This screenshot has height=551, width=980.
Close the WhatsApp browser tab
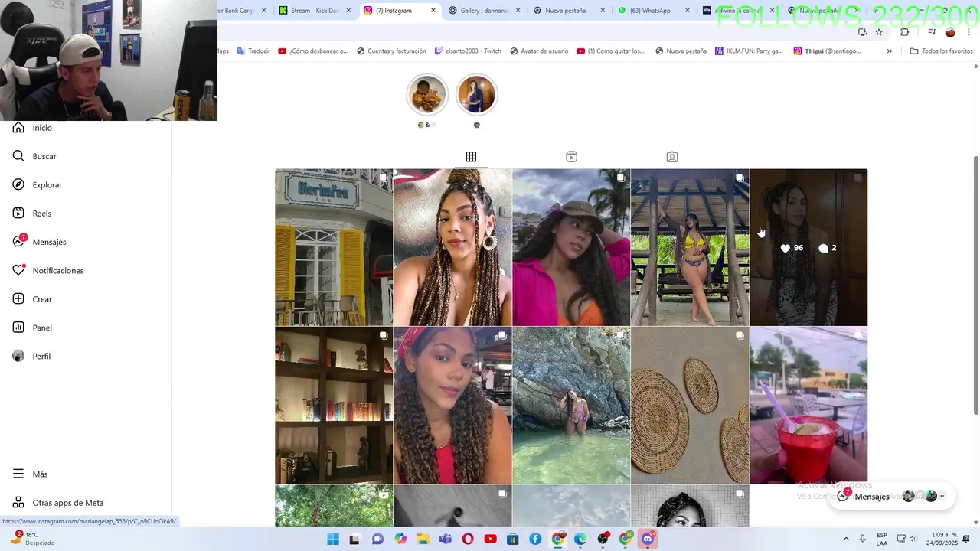click(687, 11)
